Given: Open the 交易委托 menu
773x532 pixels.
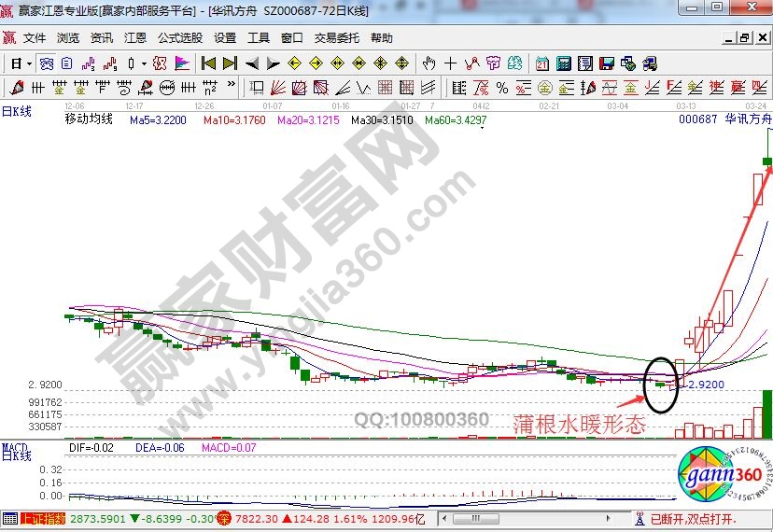Looking at the screenshot, I should [336, 38].
